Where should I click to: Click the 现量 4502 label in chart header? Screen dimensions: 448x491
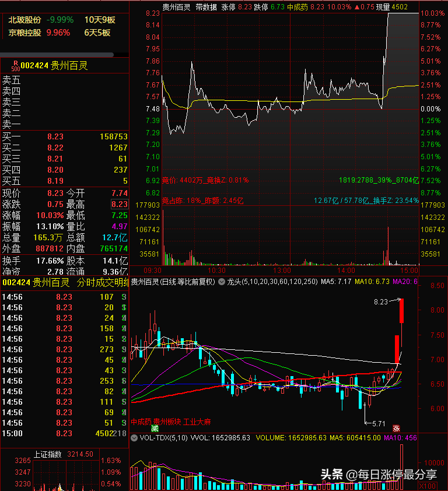392,7
